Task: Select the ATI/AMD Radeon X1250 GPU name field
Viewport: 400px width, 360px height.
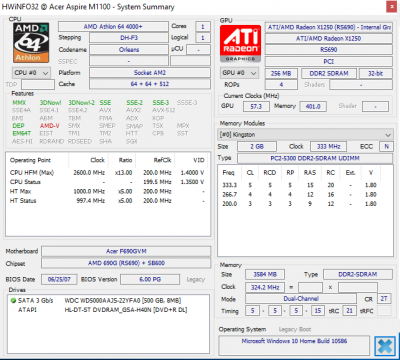Action: [329, 38]
